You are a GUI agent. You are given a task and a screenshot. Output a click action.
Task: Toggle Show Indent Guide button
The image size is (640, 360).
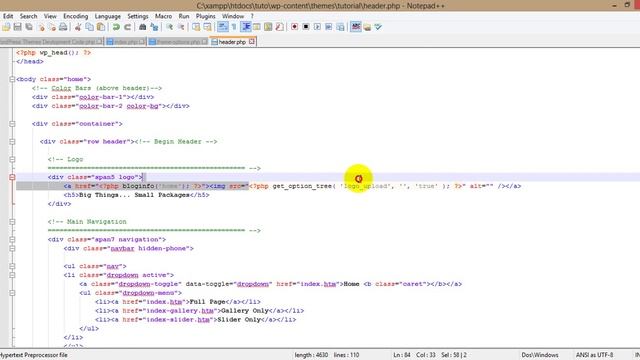point(246,27)
